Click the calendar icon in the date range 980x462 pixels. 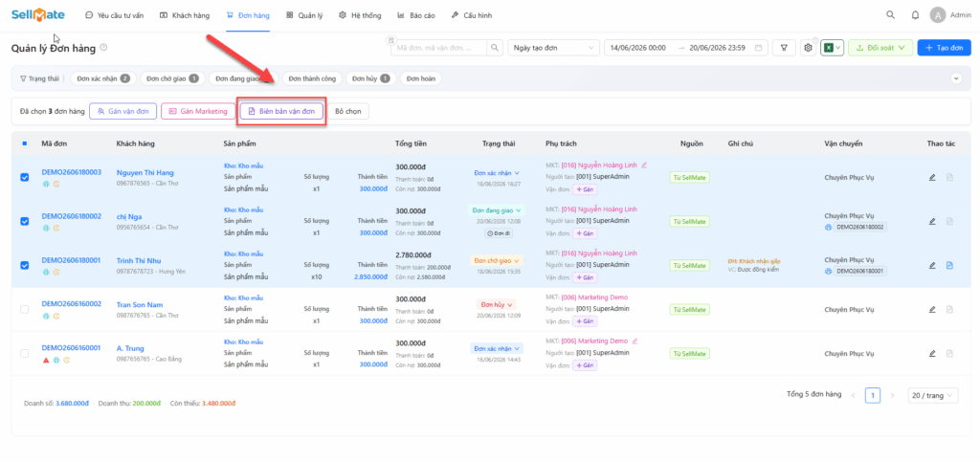[758, 48]
